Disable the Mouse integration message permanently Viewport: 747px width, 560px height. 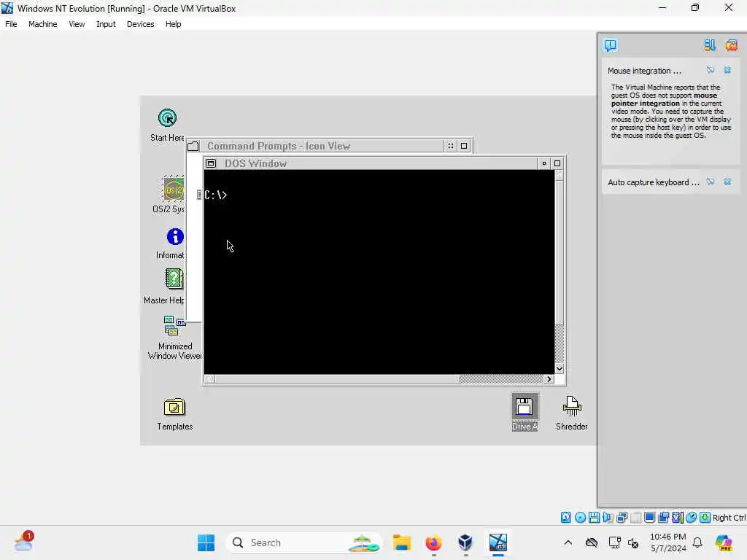pos(711,71)
